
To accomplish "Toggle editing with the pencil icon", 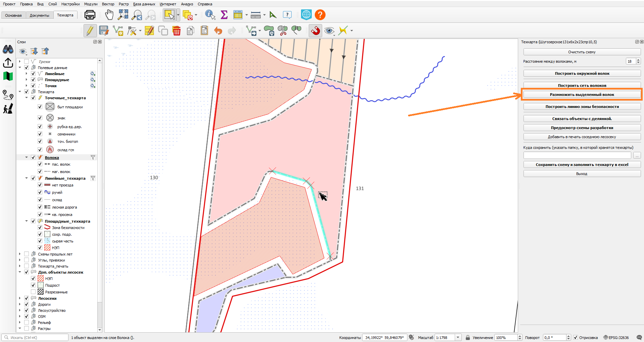I will click(x=90, y=31).
